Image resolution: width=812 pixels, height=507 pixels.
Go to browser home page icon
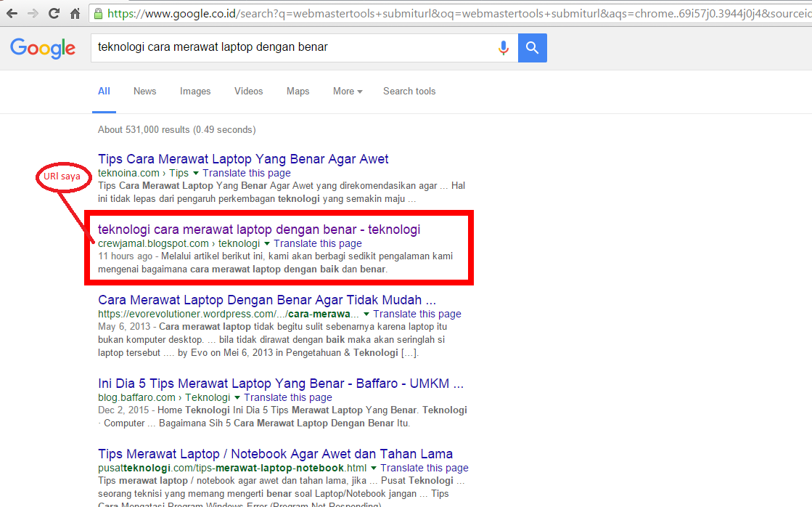coord(75,14)
